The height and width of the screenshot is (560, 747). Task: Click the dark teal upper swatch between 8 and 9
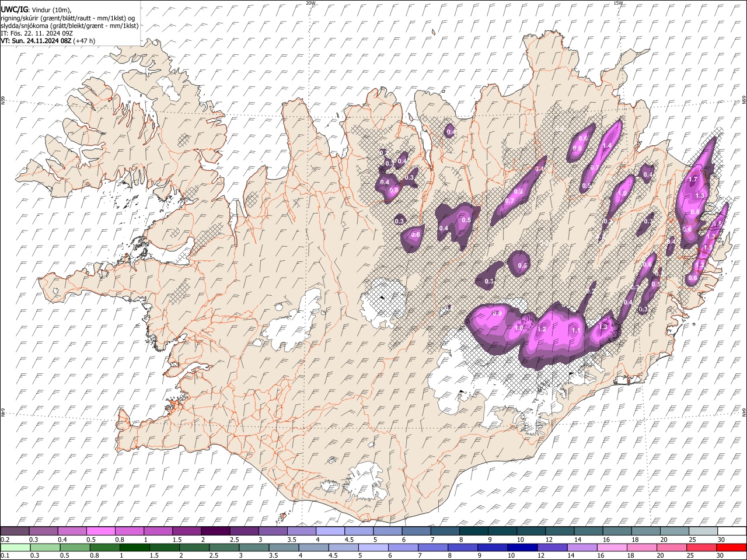[473, 531]
